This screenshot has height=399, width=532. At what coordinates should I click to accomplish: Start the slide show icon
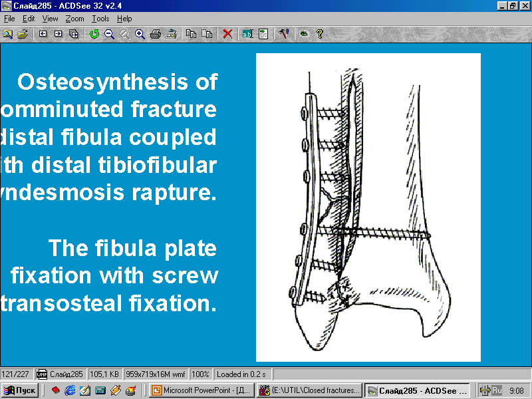[x=73, y=34]
